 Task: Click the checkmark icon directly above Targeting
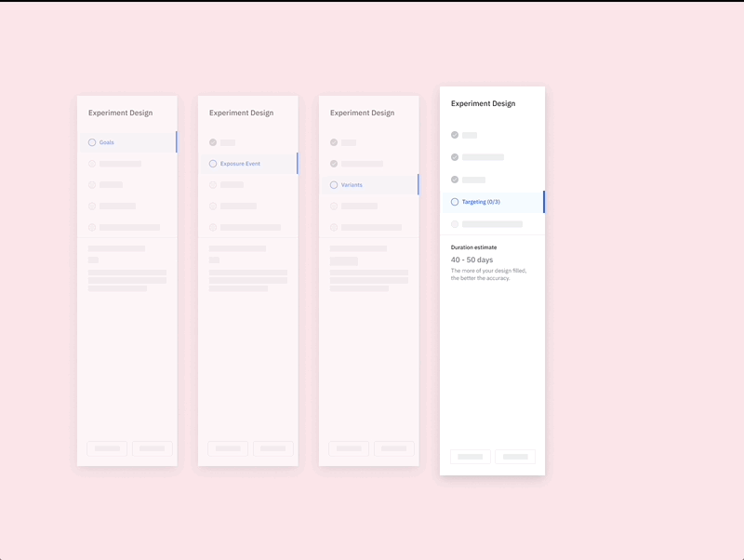[455, 180]
